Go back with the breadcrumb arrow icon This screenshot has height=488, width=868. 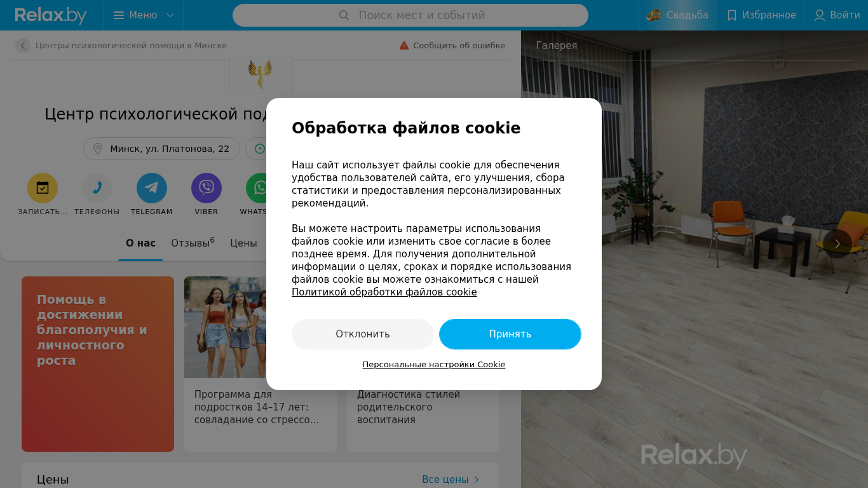pos(23,46)
